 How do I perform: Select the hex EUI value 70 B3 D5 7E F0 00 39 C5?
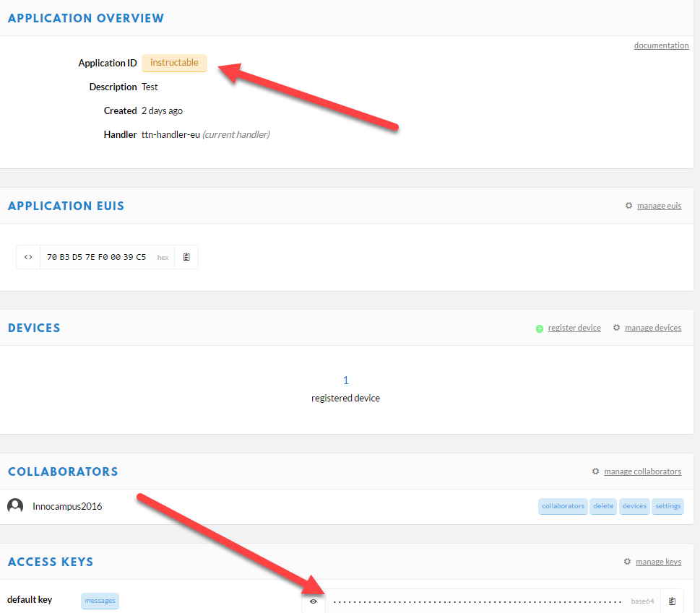coord(96,257)
